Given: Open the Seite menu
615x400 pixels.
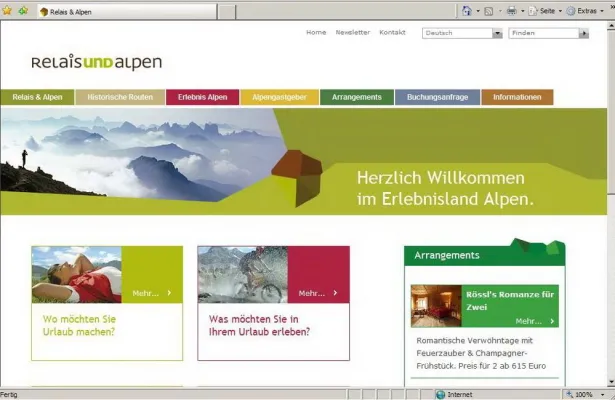Looking at the screenshot, I should [x=545, y=11].
